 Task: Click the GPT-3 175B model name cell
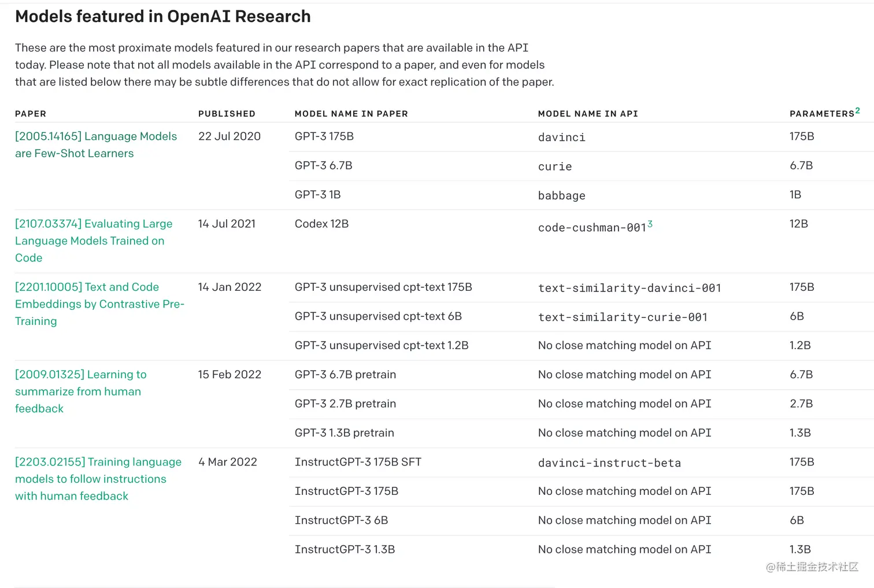324,136
